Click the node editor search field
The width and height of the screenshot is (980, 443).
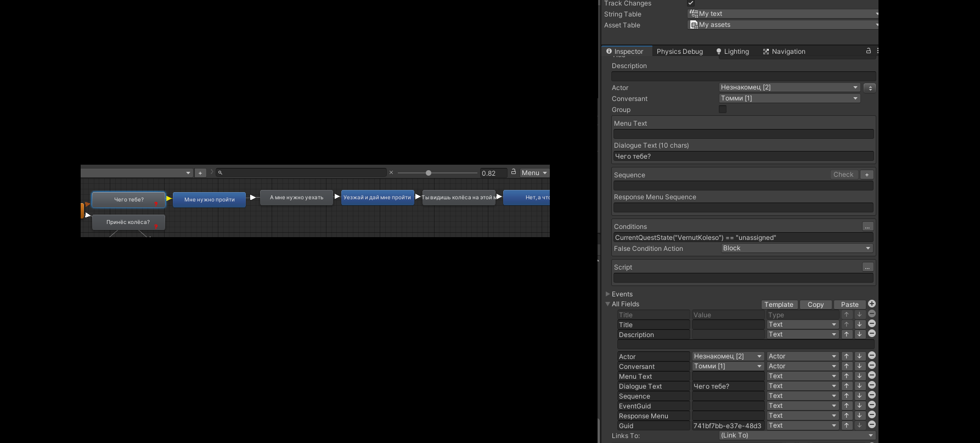click(301, 172)
